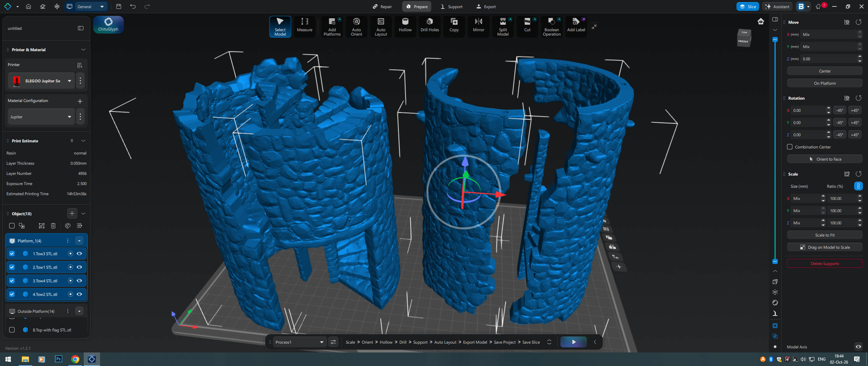868x366 pixels.
Task: Switch to the Prepare tab
Action: (417, 6)
